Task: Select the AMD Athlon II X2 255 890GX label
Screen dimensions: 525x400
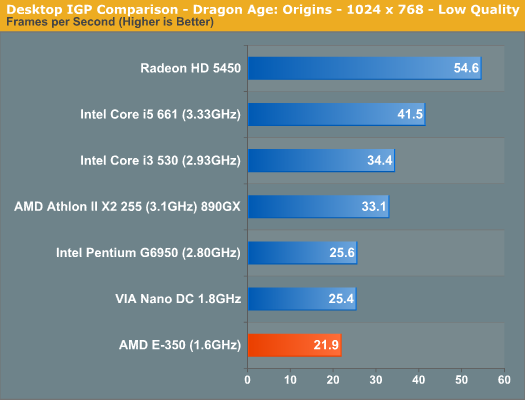Action: 127,207
